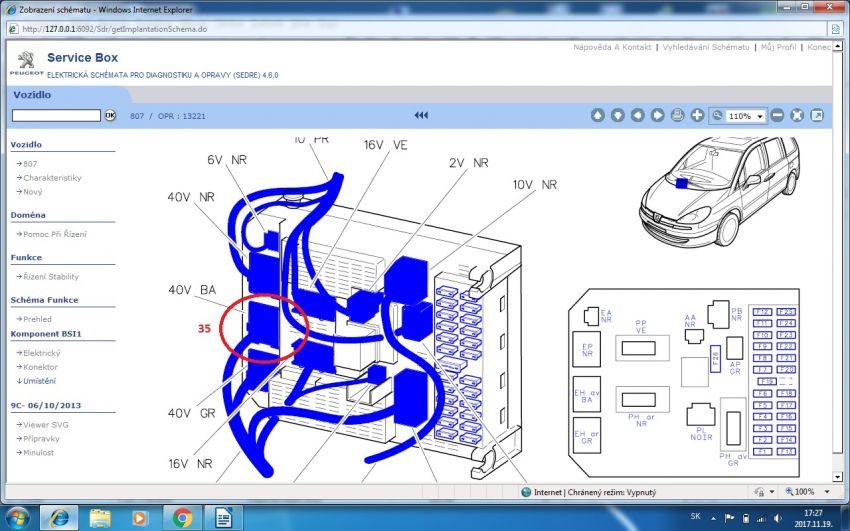This screenshot has height=531, width=850.
Task: Open File Explorer folder taskbar icon
Action: (100, 518)
